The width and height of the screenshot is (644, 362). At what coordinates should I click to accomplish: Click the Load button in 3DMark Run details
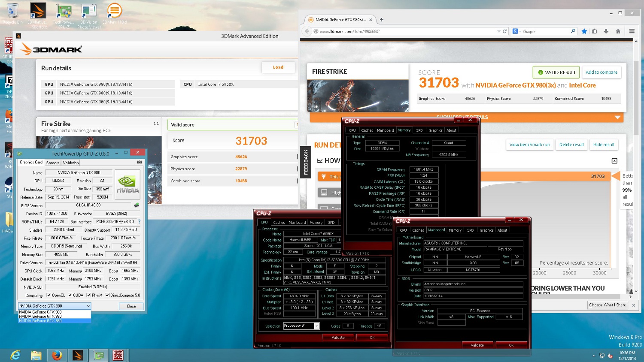coord(278,67)
